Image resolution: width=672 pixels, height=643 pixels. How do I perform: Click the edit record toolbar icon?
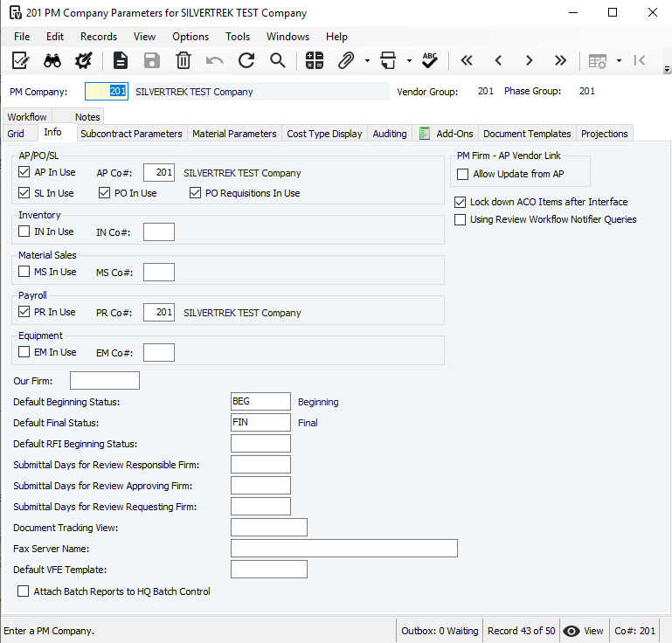(20, 60)
